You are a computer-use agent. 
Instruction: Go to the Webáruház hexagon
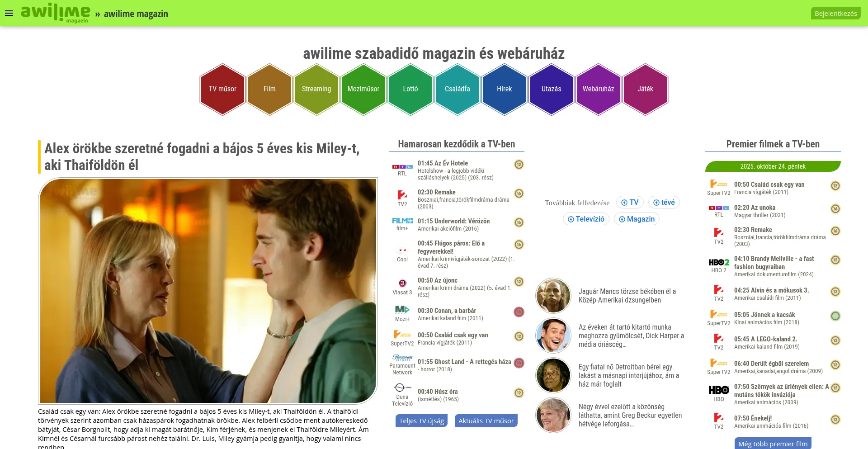click(599, 89)
